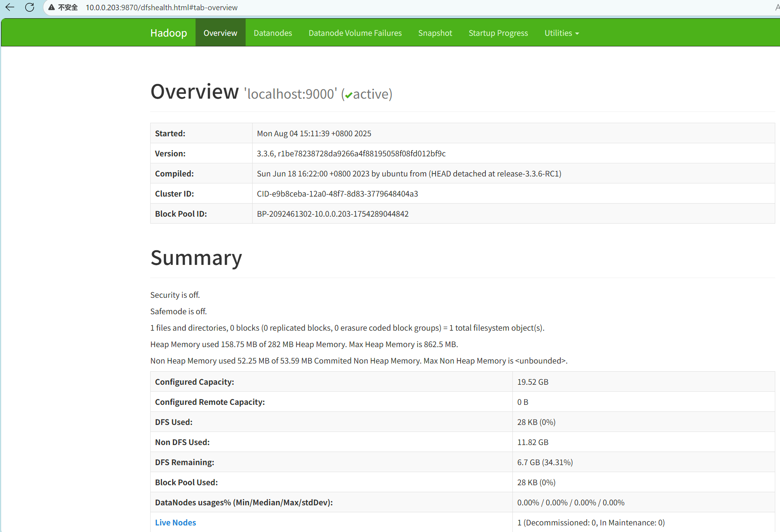
Task: Click the browser address bar URL
Action: (x=162, y=7)
